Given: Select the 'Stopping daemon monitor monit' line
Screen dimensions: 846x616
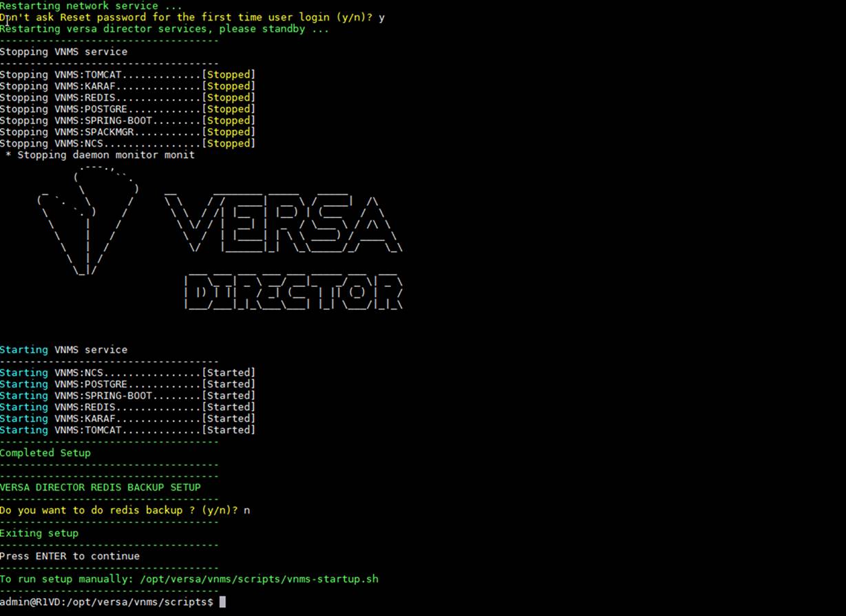Looking at the screenshot, I should point(100,155).
